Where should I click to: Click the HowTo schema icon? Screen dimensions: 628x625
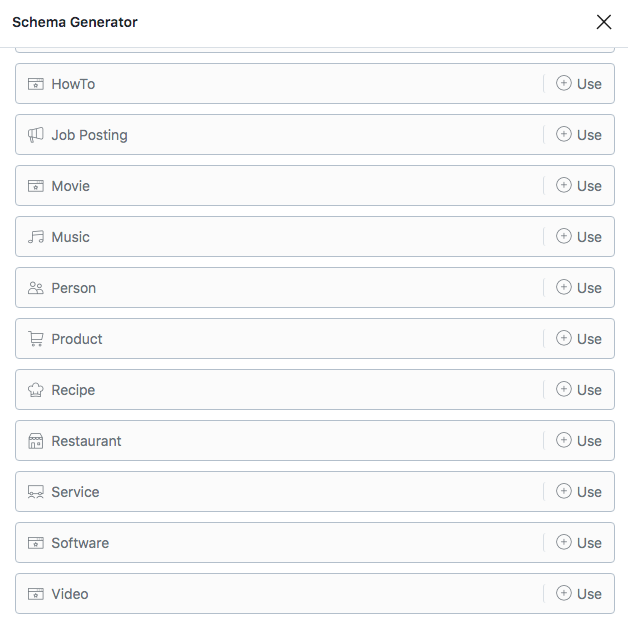tap(36, 84)
